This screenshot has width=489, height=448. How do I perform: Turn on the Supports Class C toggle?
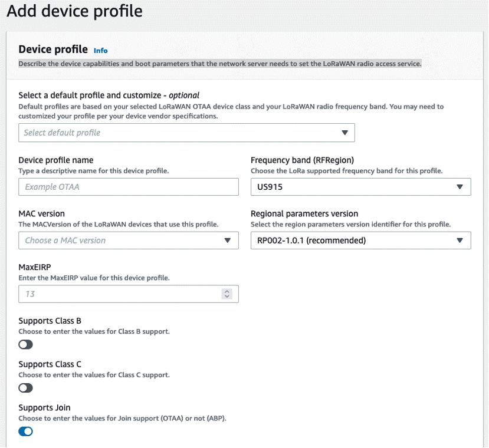click(x=25, y=388)
